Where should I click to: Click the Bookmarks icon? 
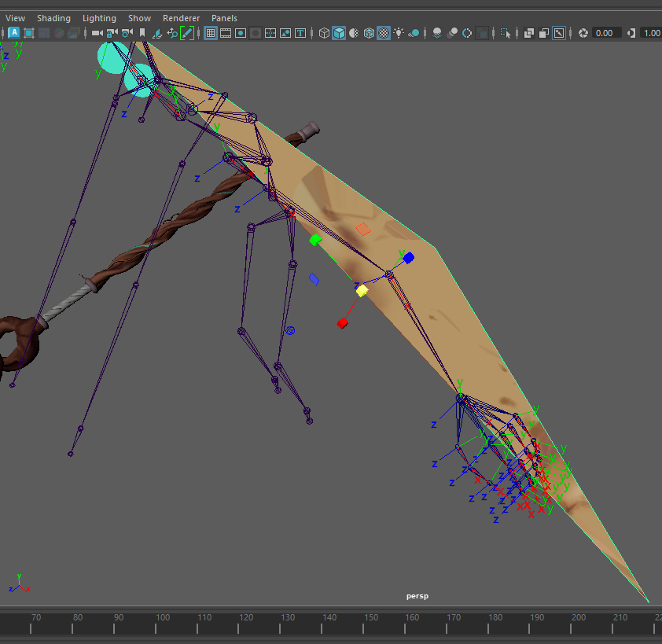pos(142,33)
